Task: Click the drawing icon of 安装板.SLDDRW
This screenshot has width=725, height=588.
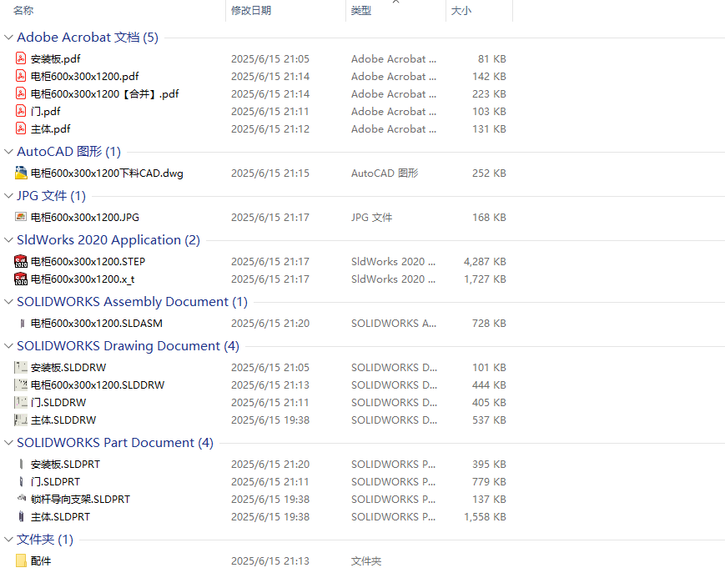Action: [x=21, y=368]
